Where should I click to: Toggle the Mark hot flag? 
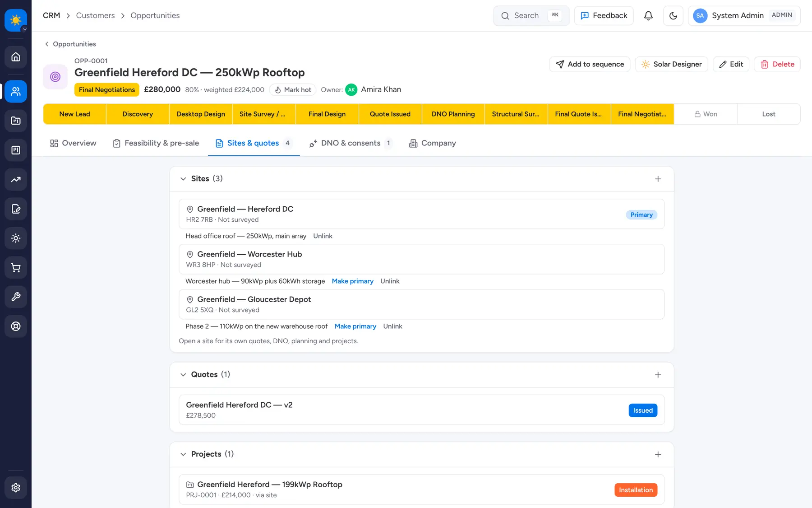coord(293,90)
